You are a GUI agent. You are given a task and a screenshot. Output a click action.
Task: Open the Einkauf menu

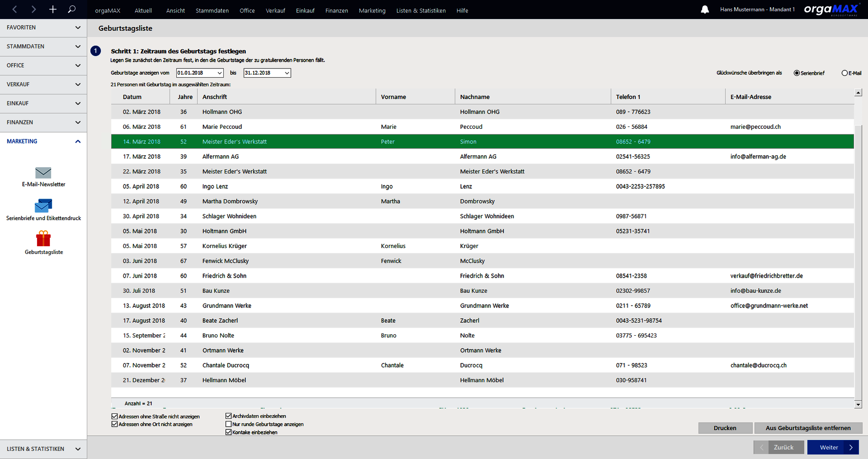[x=305, y=11]
